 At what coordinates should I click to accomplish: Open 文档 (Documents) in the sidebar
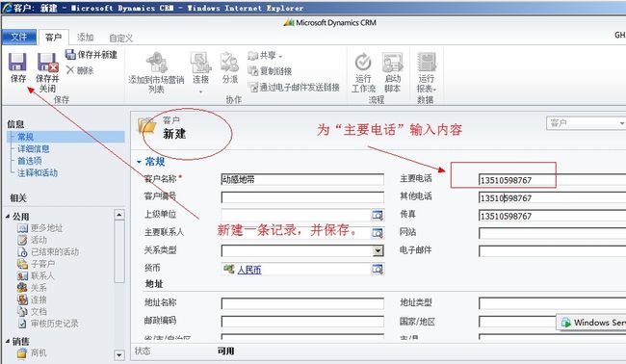pos(33,311)
